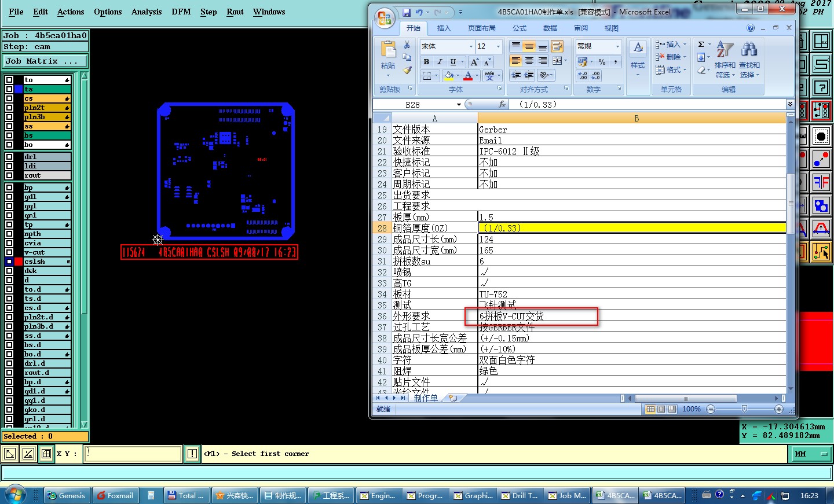Toggle the checkbox for layer drl

[x=9, y=157]
